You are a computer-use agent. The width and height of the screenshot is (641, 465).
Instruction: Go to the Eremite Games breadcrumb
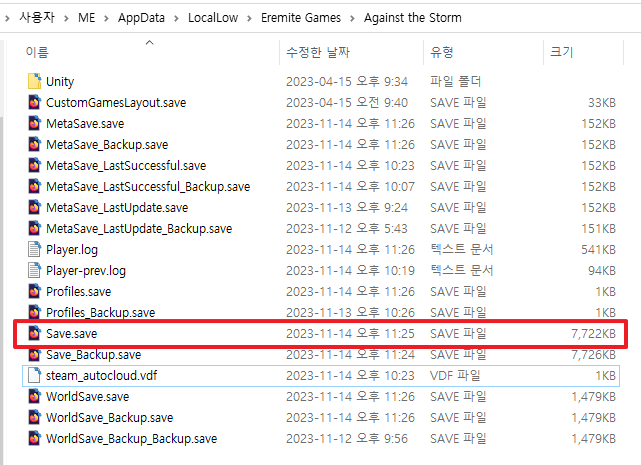[x=301, y=18]
